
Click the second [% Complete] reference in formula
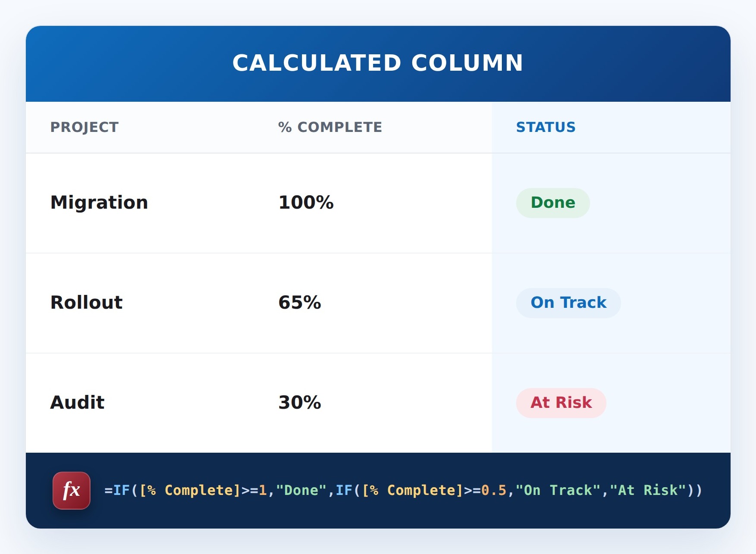[x=412, y=491]
